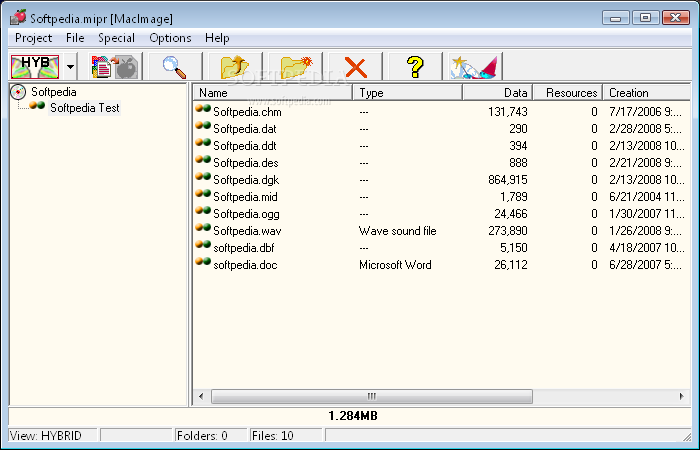Select the file softpedia.dbf
This screenshot has width=700, height=450.
click(x=244, y=247)
